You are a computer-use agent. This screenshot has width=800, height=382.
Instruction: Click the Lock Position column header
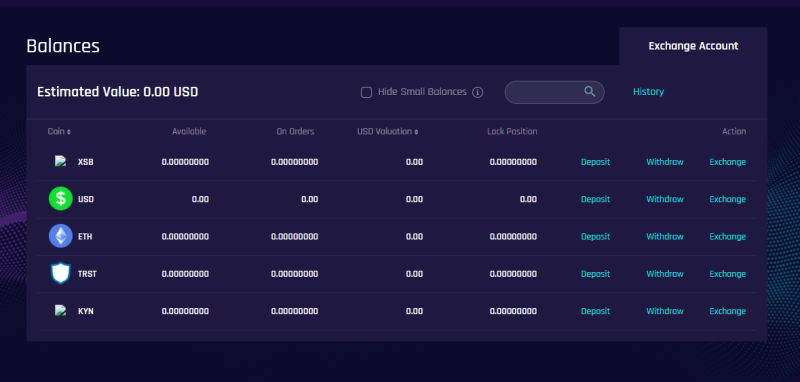click(x=512, y=132)
